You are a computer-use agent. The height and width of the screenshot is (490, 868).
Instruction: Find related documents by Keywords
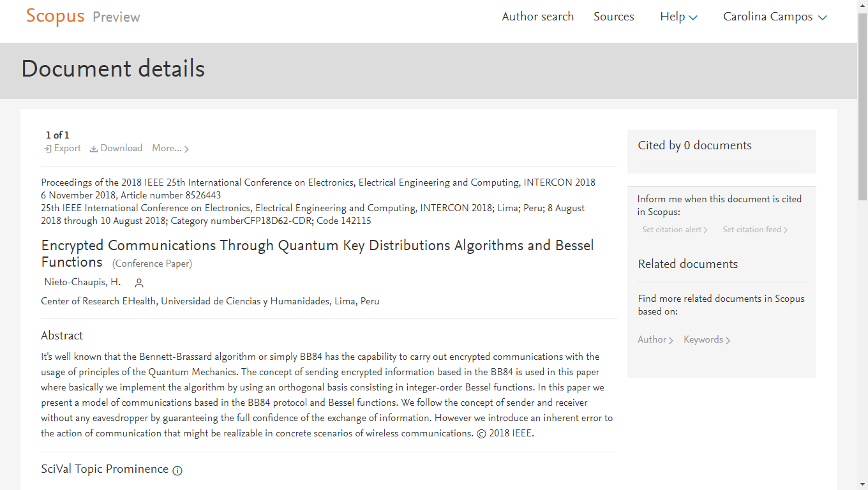(707, 340)
